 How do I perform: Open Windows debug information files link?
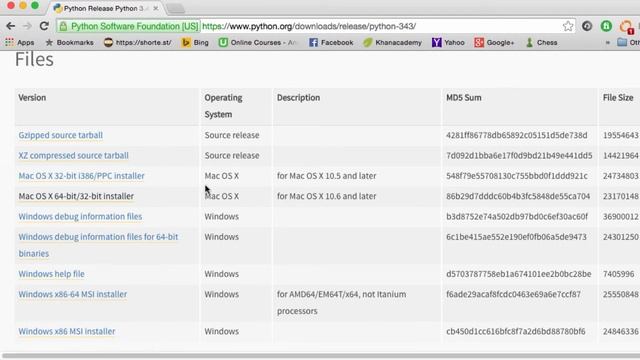coord(80,216)
